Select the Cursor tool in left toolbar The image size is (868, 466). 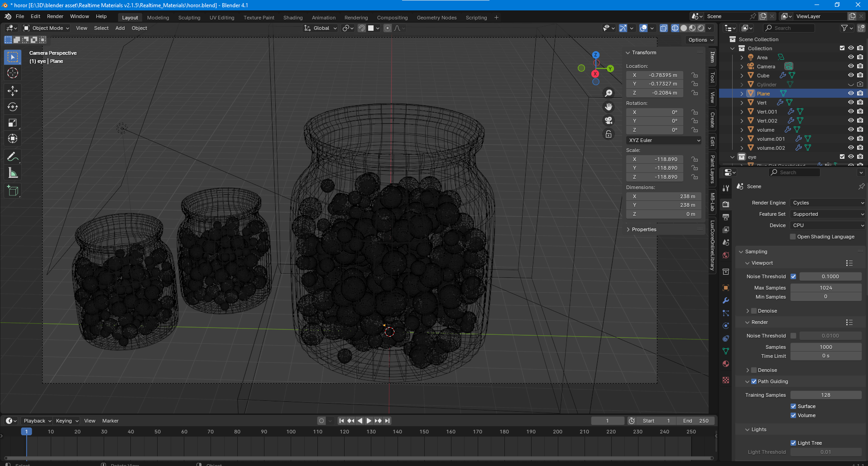[13, 73]
